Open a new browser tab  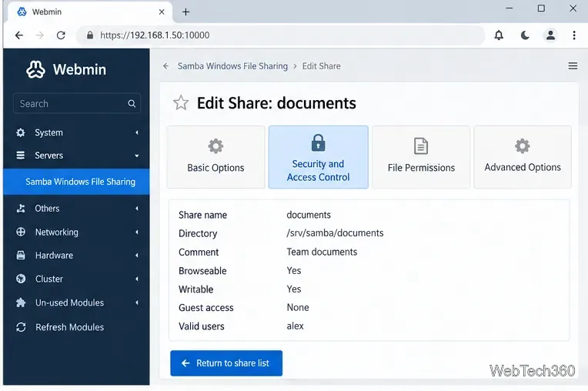185,12
